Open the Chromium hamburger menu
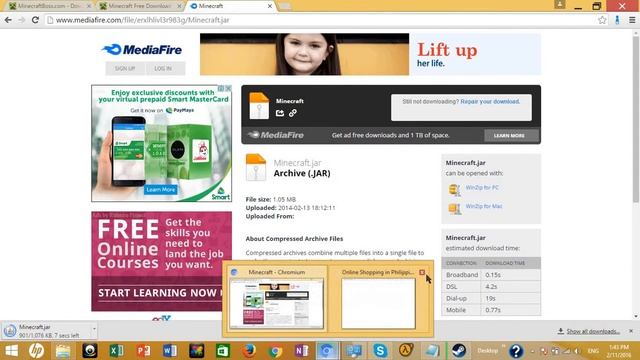 tap(632, 20)
